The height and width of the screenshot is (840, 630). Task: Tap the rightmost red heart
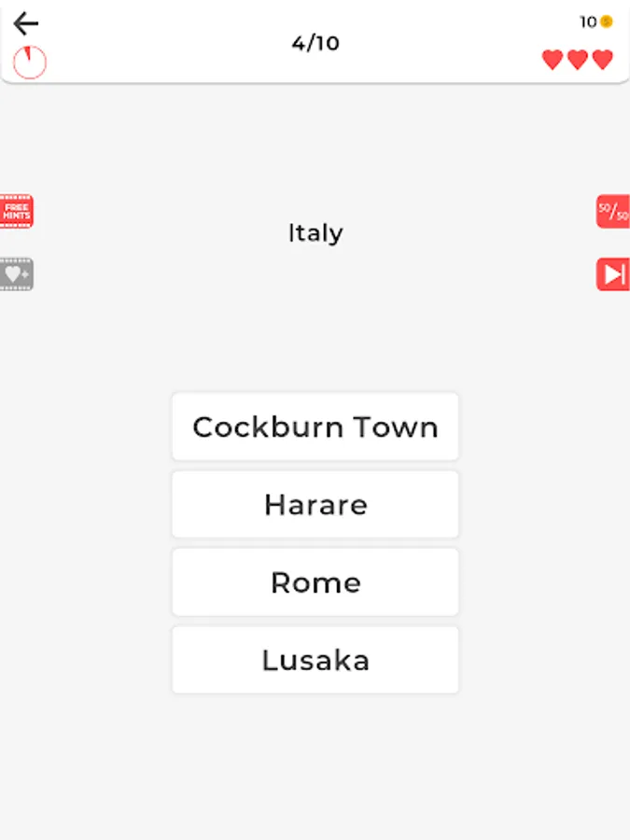point(603,60)
